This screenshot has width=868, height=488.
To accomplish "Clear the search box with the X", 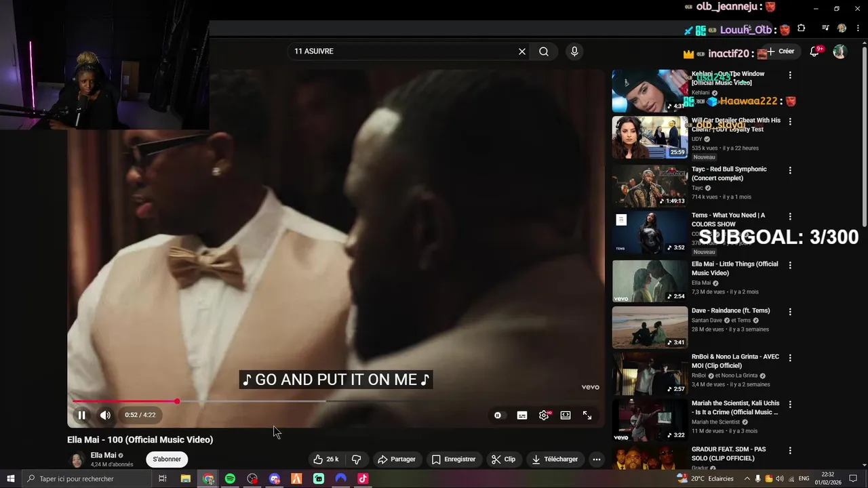I will 522,52.
